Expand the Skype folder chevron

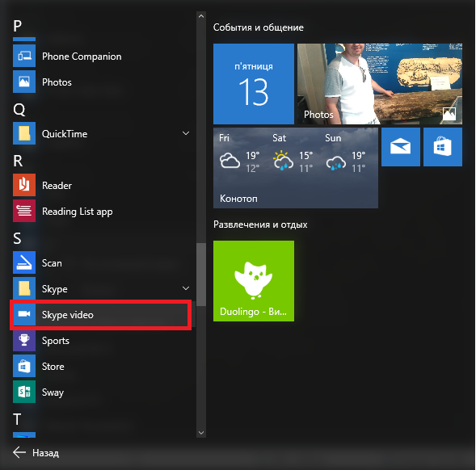[x=186, y=288]
